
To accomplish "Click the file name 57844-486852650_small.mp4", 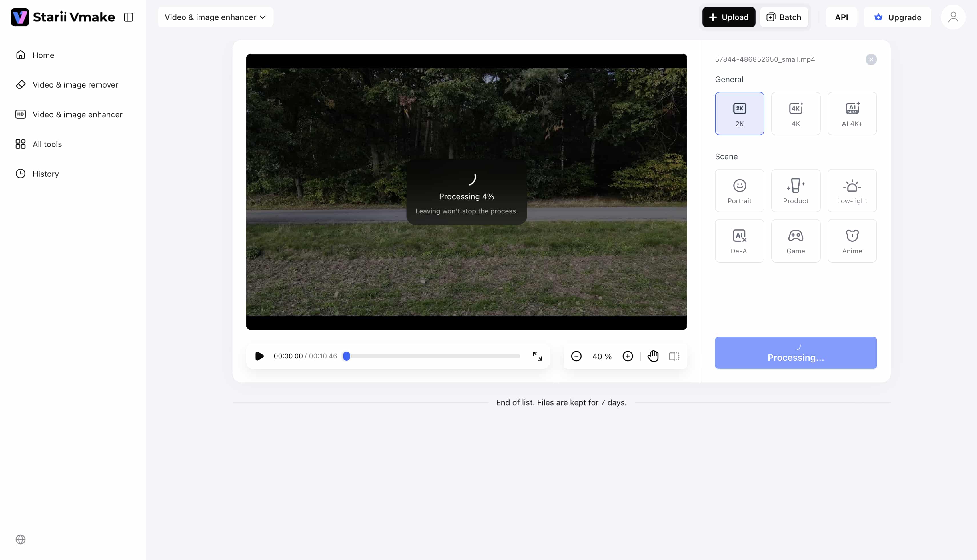I will point(764,59).
